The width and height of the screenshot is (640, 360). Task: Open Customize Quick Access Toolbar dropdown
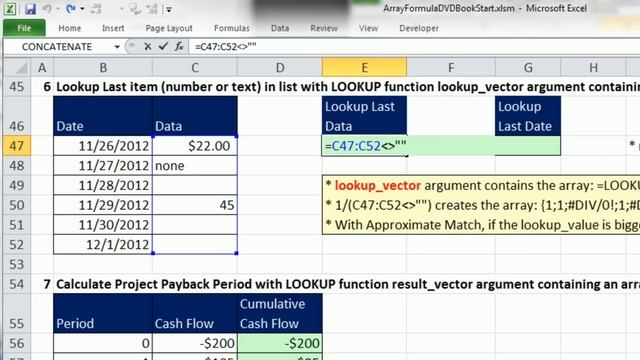pos(169,9)
